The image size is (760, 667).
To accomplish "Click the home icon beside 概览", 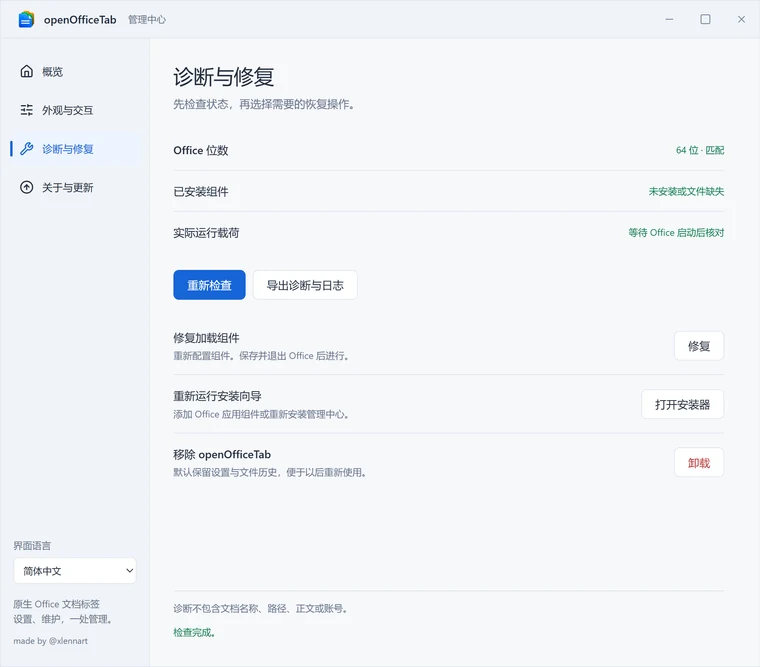I will pos(27,71).
